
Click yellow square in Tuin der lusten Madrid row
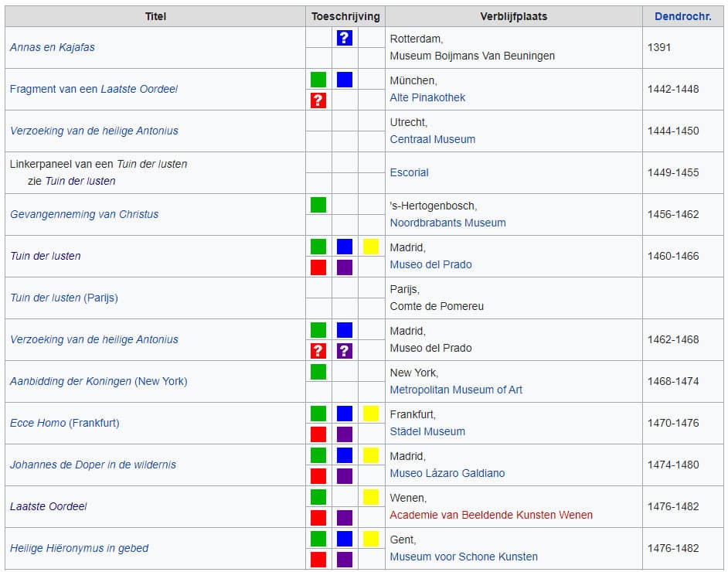371,247
